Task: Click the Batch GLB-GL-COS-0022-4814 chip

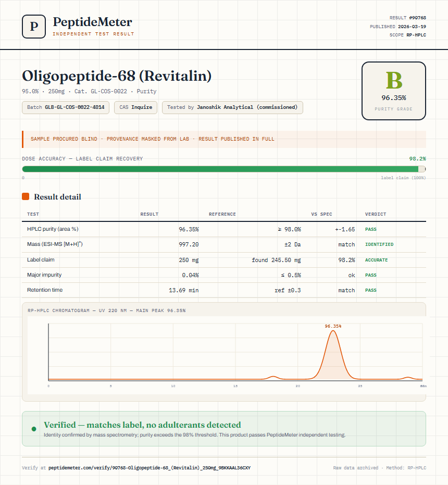Action: (66, 107)
